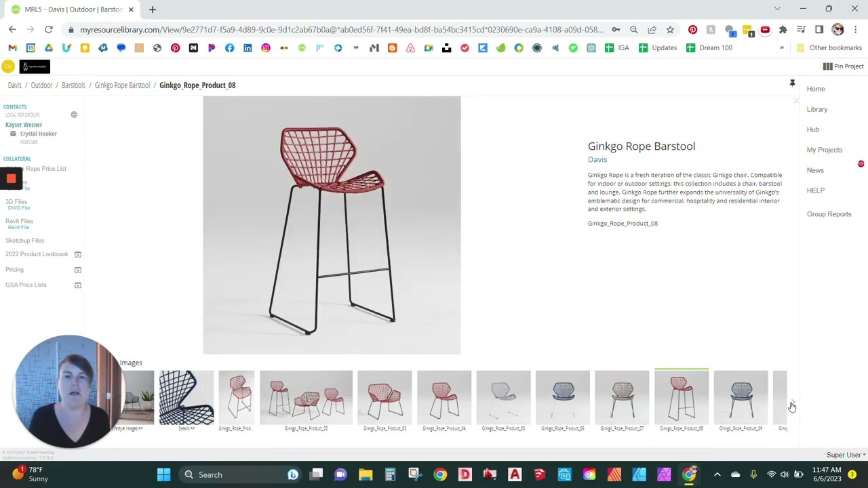Show more bookmarks with the double chevron
This screenshot has height=488, width=868.
click(782, 48)
